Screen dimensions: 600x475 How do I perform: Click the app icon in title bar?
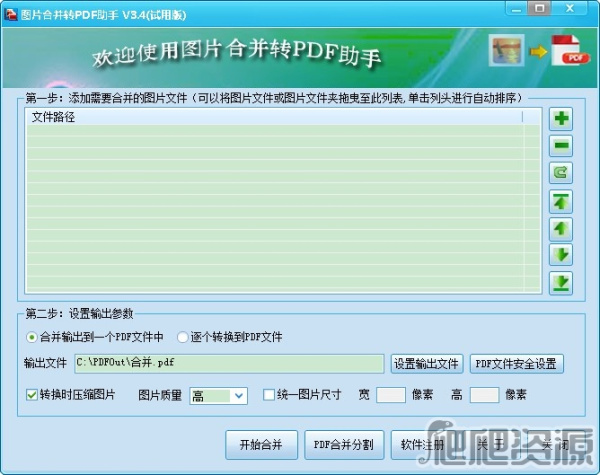click(x=11, y=14)
